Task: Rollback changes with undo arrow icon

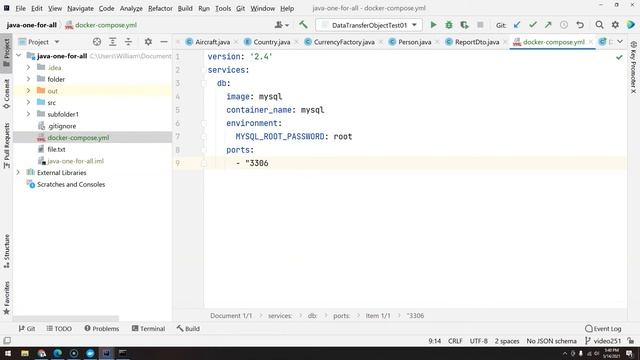Action: tap(580, 25)
